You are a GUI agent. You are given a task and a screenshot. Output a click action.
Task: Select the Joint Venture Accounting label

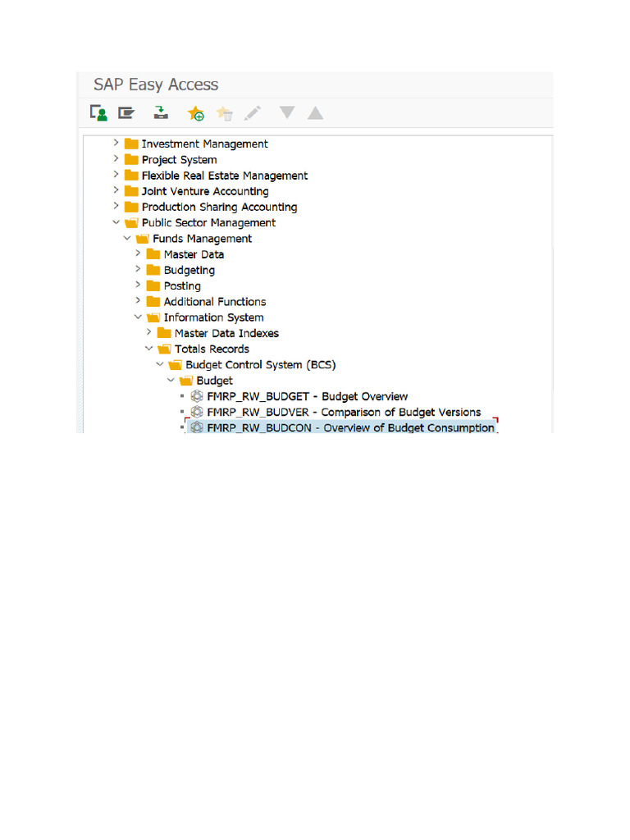tap(205, 191)
